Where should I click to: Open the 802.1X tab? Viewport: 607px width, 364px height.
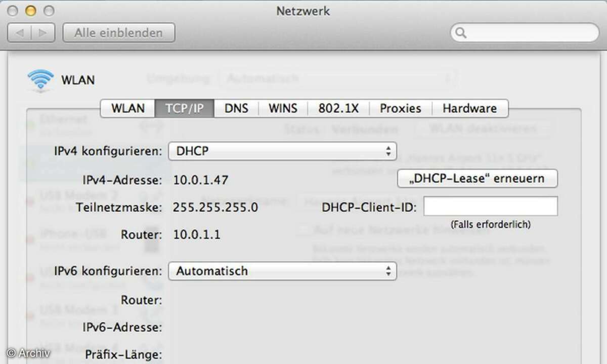pyautogui.click(x=338, y=108)
